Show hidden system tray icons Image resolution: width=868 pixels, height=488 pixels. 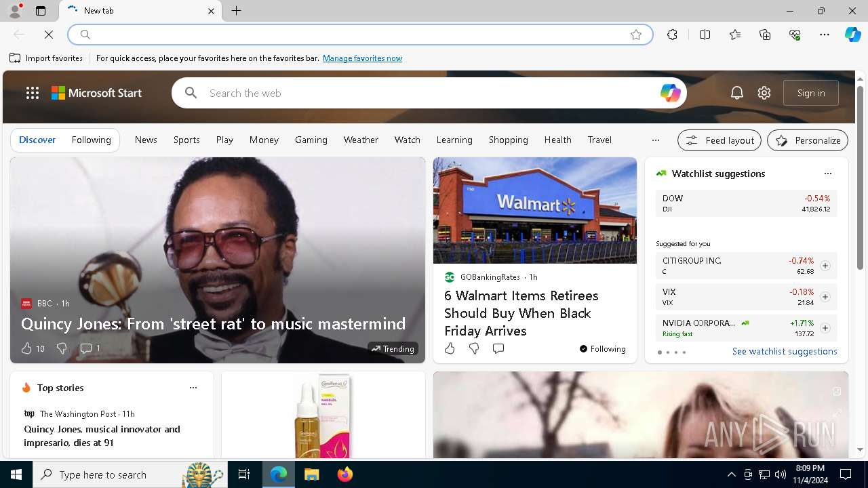[731, 474]
